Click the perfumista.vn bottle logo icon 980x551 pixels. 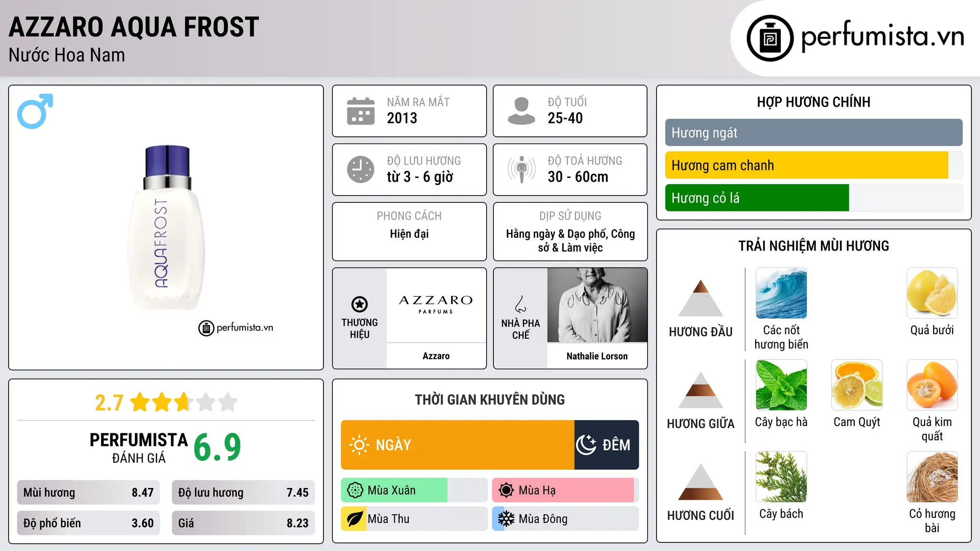(770, 38)
